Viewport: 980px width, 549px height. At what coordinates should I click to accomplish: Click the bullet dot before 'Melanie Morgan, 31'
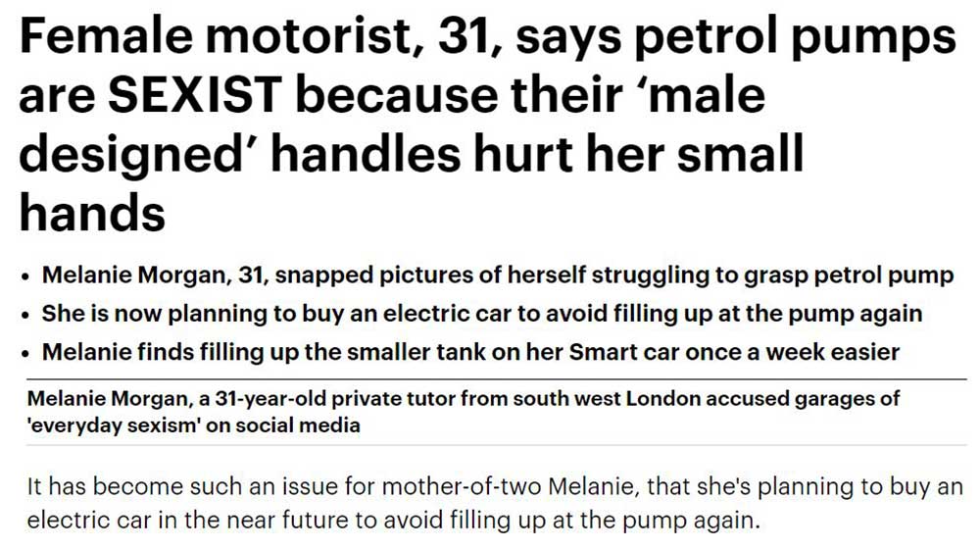26,277
